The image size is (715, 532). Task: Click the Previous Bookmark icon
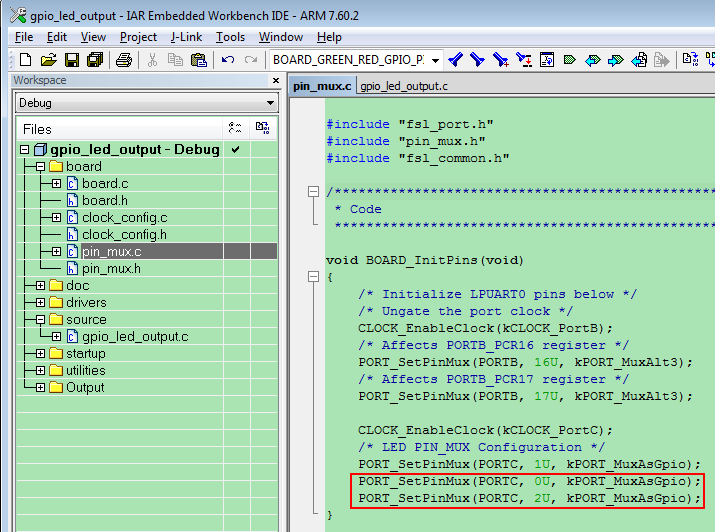[592, 60]
